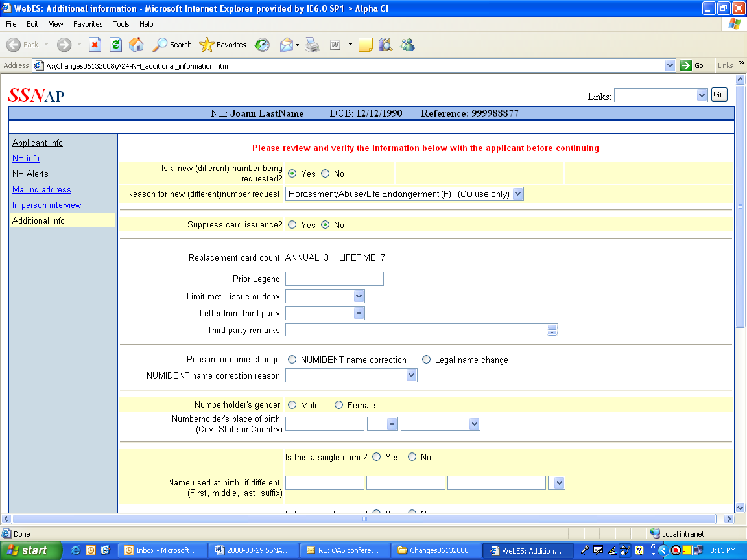The image size is (747, 560).
Task: Click the History toolbar icon
Action: click(x=262, y=45)
